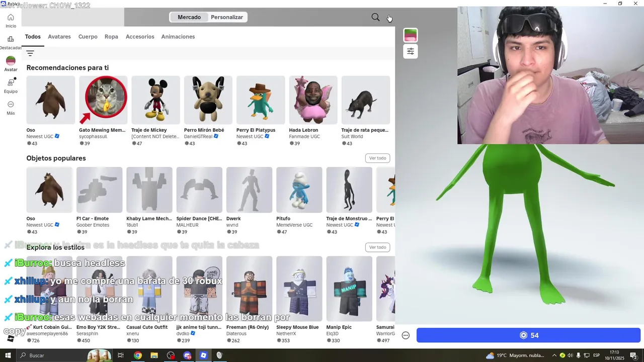This screenshot has height=362, width=644.
Task: Open Spider Dance emote thumbnail
Action: pos(199,190)
